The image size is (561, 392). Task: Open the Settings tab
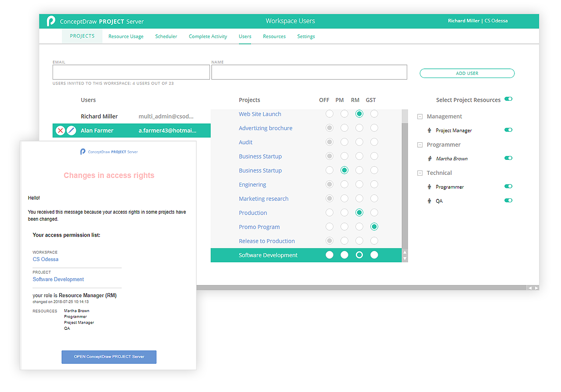(x=306, y=36)
